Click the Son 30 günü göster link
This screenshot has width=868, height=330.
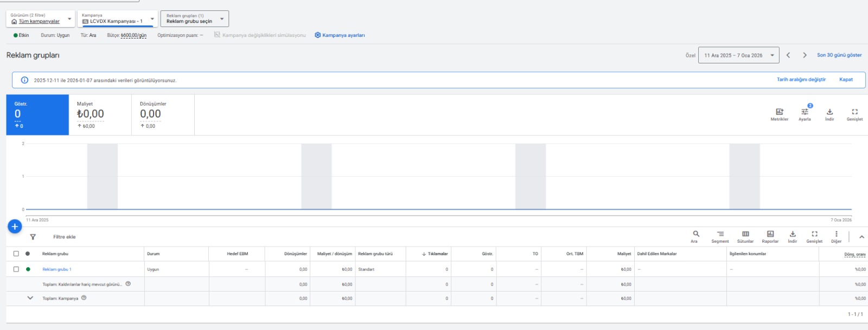pos(839,55)
